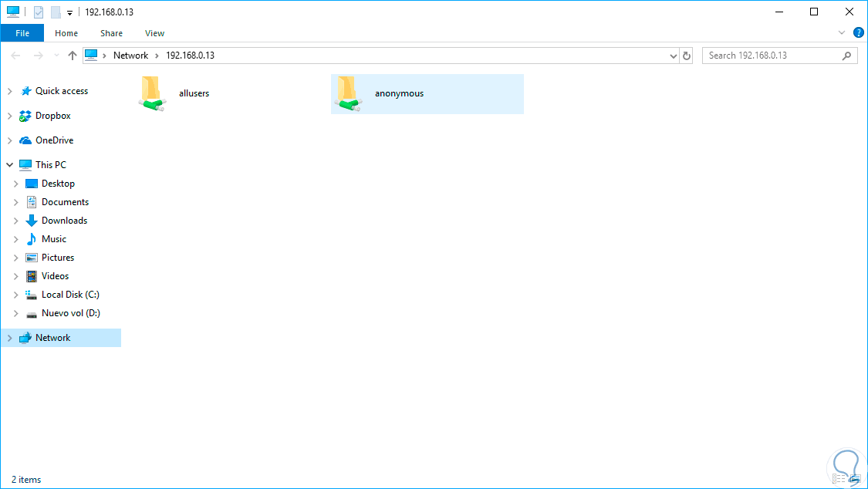Click the Pictures icon in tree
The image size is (868, 489).
click(x=32, y=258)
